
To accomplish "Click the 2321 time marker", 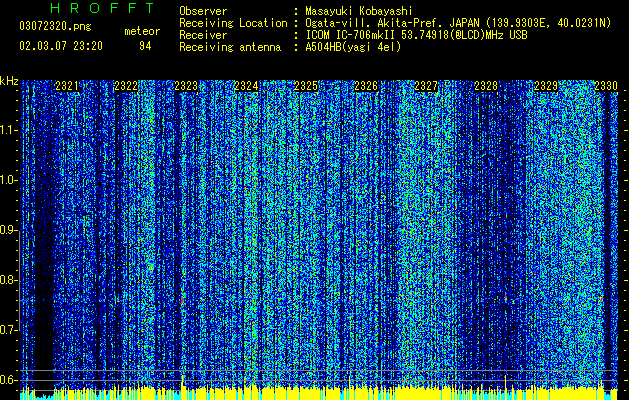I will [67, 86].
